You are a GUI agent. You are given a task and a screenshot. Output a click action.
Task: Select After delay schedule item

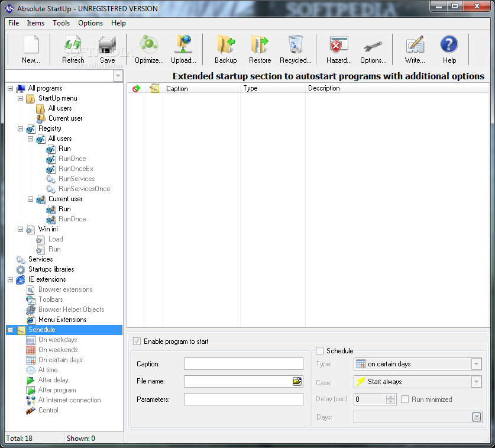pos(53,380)
